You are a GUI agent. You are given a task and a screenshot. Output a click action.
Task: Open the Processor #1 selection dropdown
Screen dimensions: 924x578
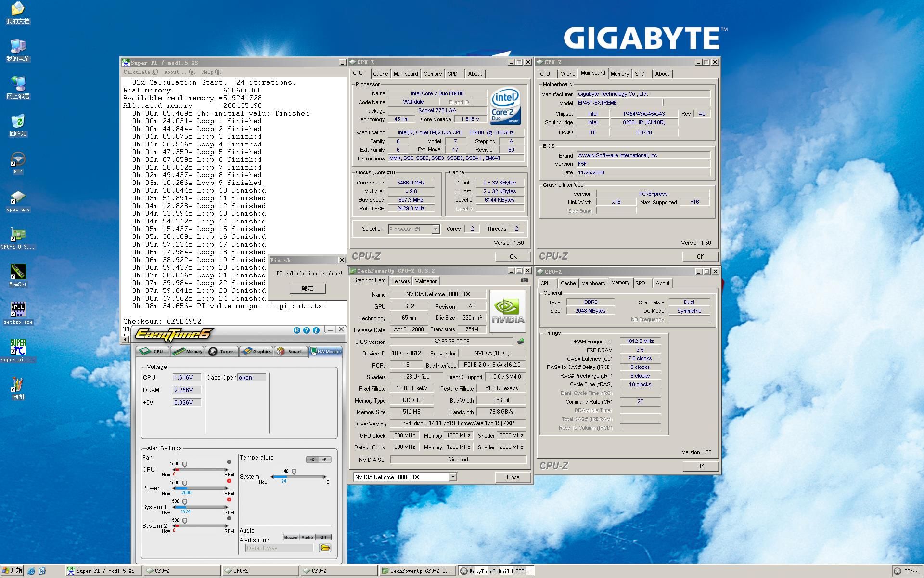436,229
